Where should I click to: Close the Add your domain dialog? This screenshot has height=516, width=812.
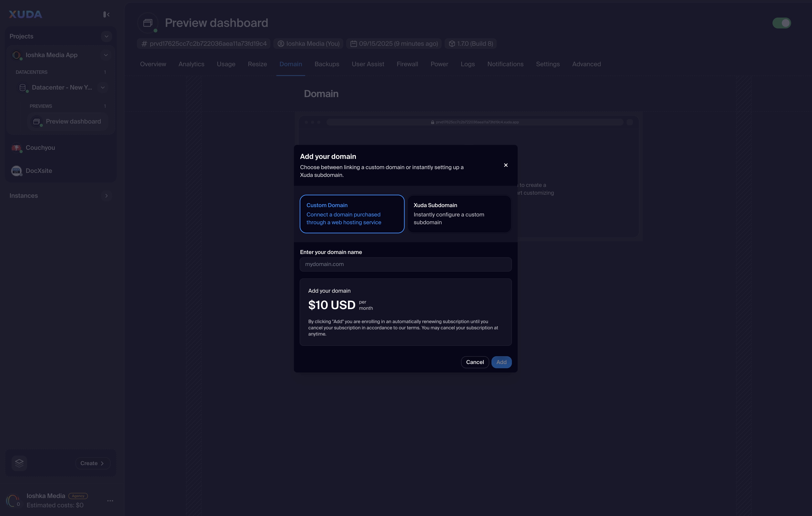click(x=505, y=165)
